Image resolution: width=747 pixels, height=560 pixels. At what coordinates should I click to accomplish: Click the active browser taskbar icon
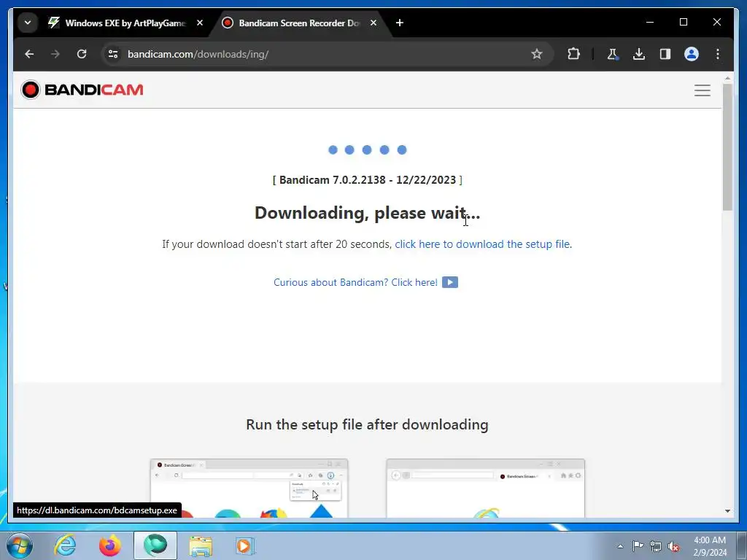click(155, 545)
